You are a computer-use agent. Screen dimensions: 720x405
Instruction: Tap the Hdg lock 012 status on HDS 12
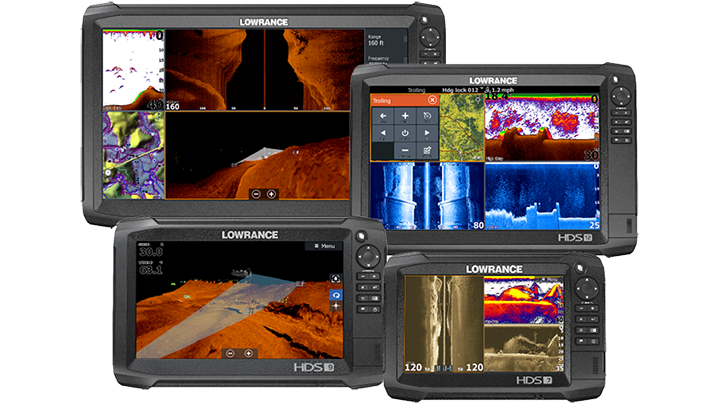pos(460,90)
